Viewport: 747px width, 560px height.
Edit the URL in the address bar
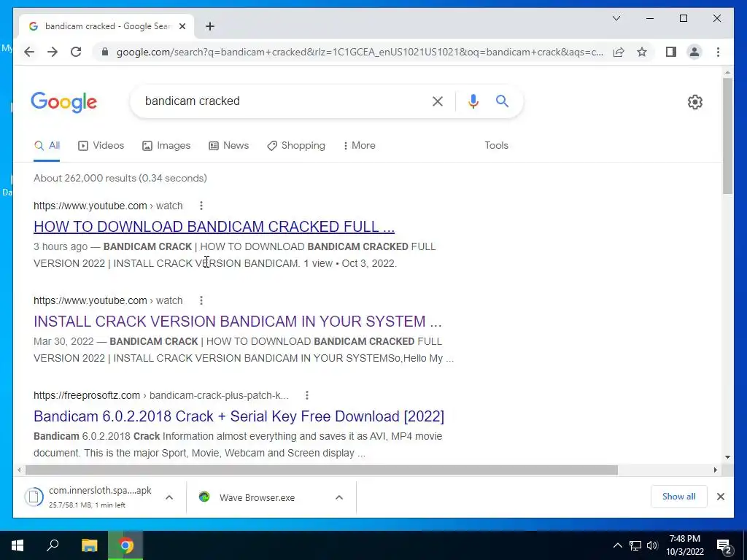tap(360, 52)
